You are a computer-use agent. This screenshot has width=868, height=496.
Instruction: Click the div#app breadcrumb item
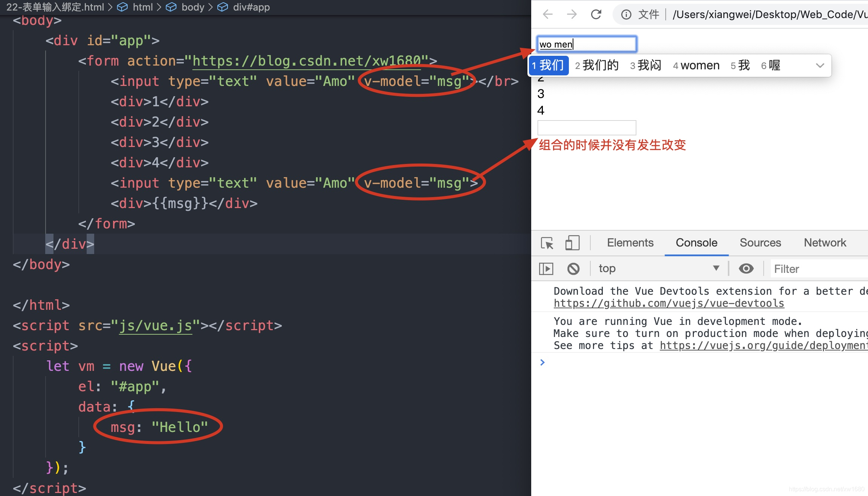(x=251, y=7)
